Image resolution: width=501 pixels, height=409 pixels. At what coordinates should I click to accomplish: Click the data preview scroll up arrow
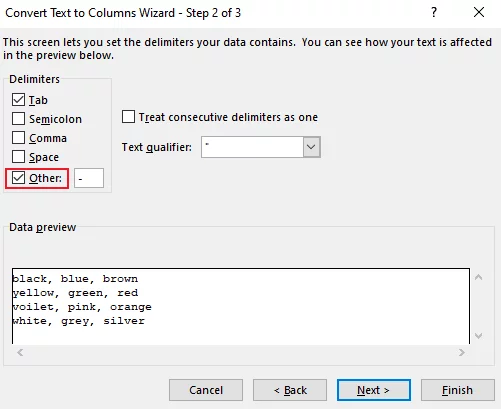coord(478,277)
